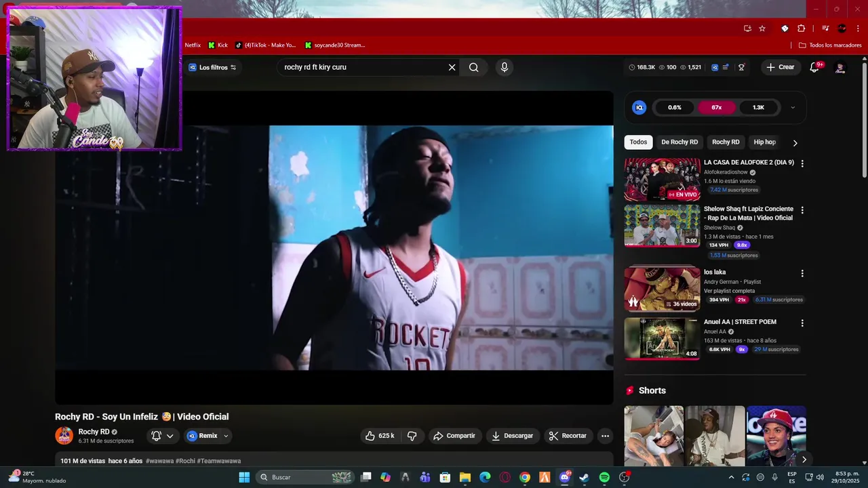Image resolution: width=868 pixels, height=488 pixels.
Task: Open the media control icon in browser toolbar
Action: [x=825, y=28]
